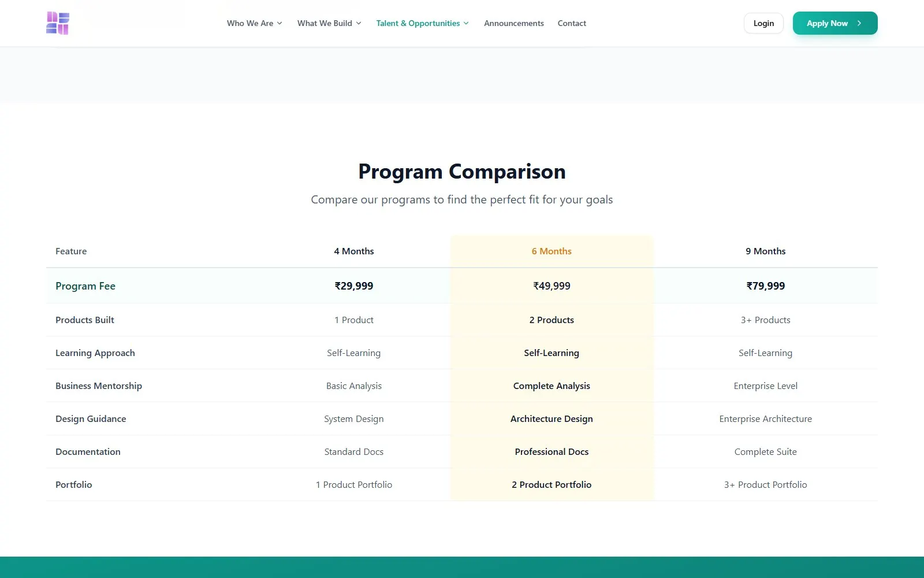
Task: Click the 3+ Products cell
Action: pos(766,320)
